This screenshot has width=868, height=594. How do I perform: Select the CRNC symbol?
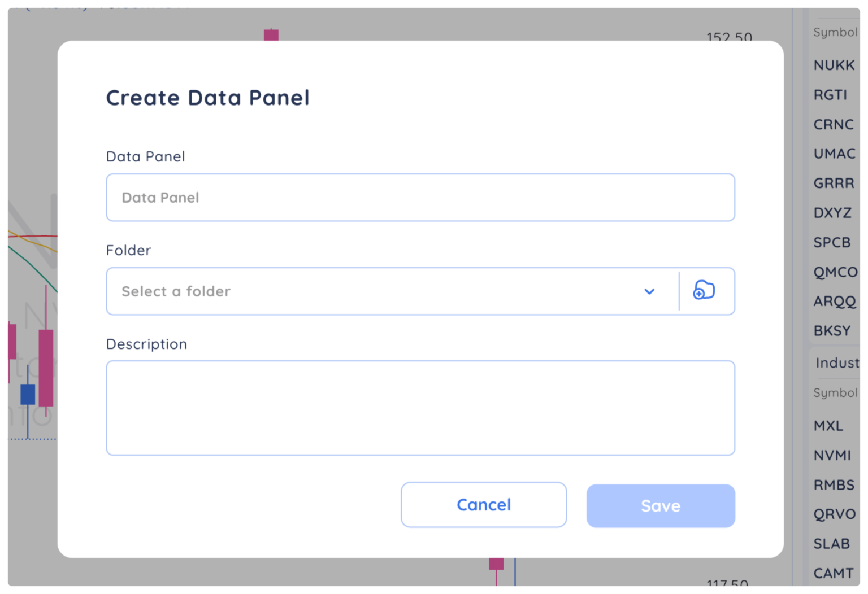coord(833,124)
